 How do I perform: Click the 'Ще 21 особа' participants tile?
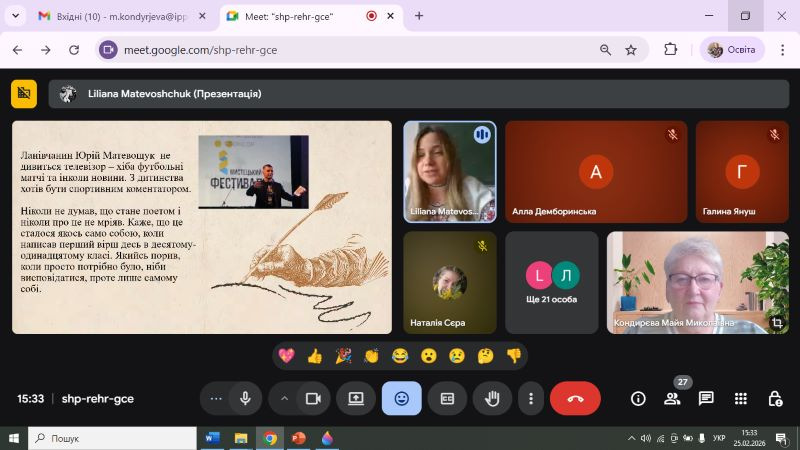click(551, 283)
